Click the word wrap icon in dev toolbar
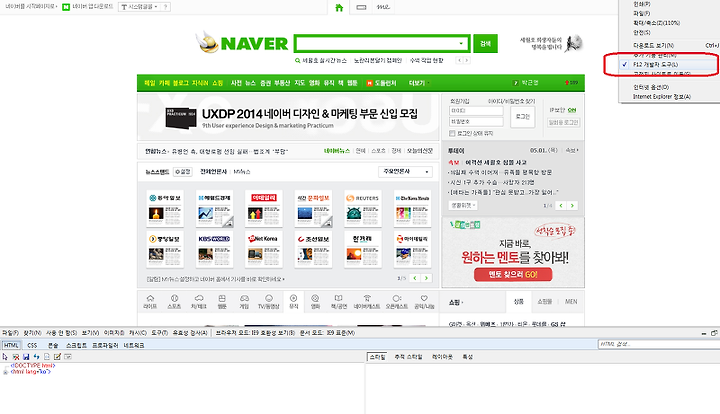 pyautogui.click(x=68, y=357)
